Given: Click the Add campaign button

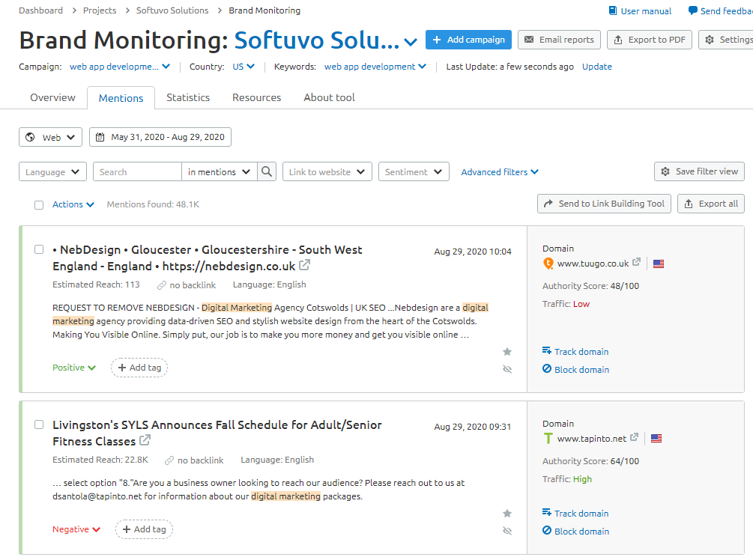Looking at the screenshot, I should tap(468, 40).
